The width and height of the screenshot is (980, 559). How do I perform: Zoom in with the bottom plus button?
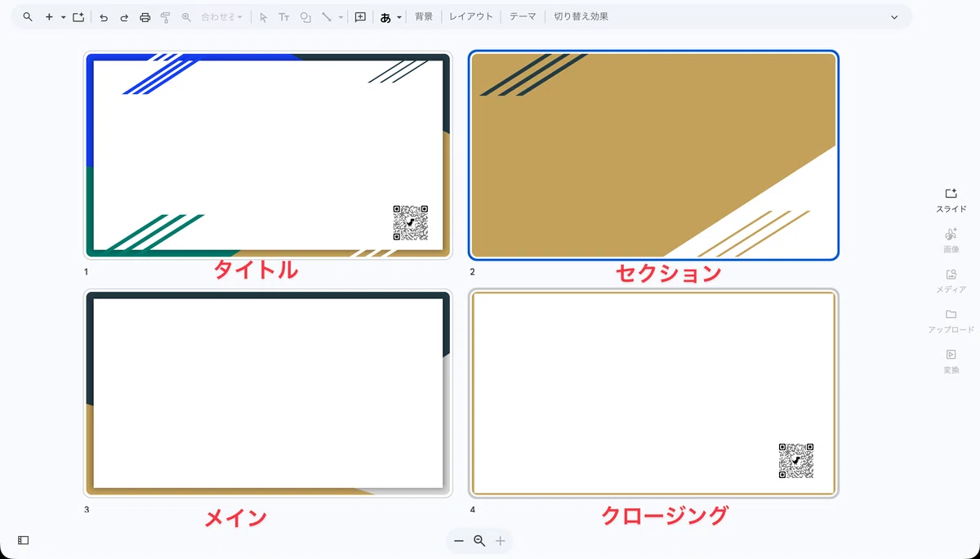(501, 541)
